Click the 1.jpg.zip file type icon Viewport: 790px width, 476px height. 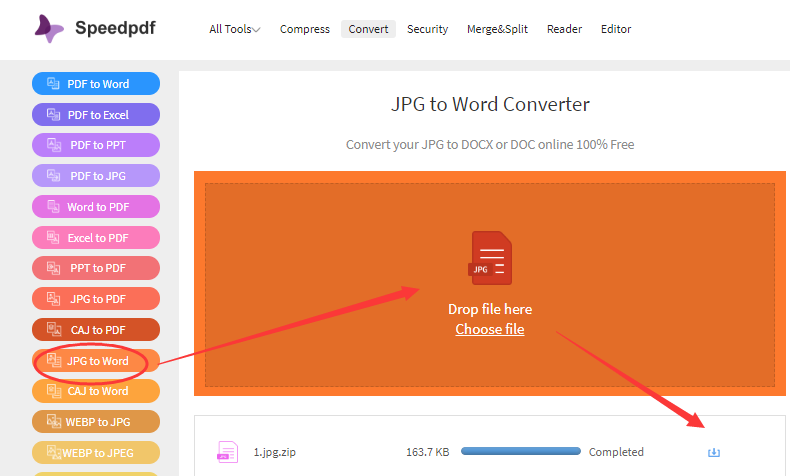click(x=227, y=452)
